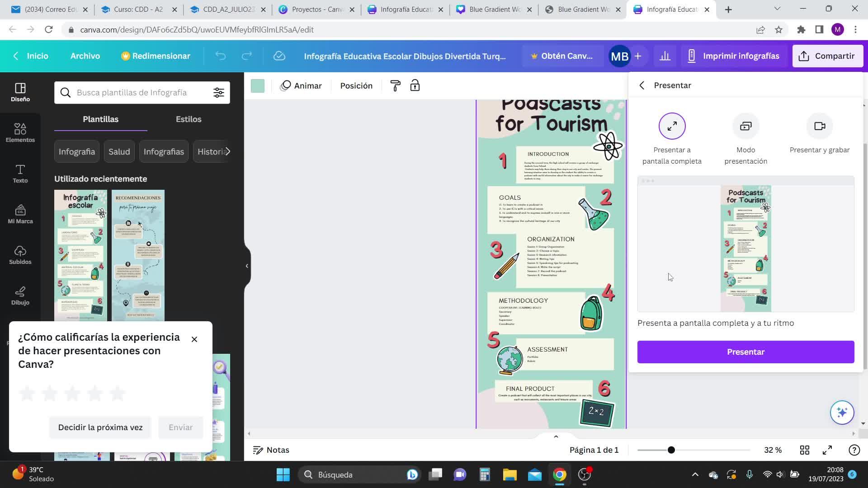The width and height of the screenshot is (868, 488).
Task: Click the lock element icon
Action: point(415,86)
